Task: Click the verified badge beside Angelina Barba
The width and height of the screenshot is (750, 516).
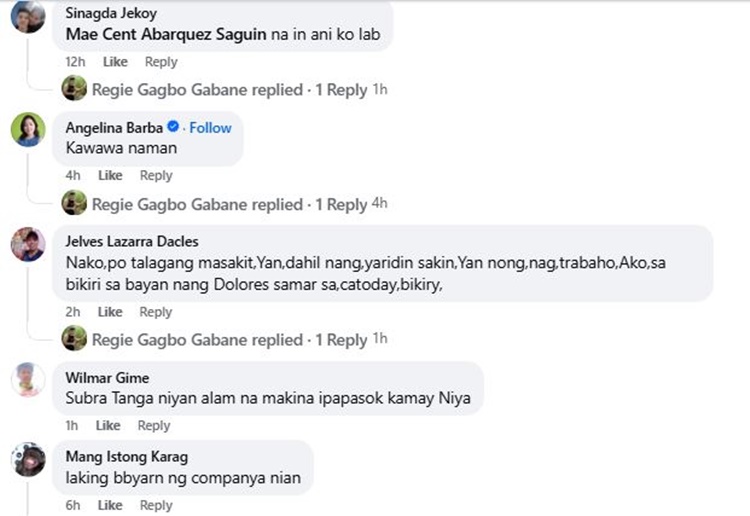Action: point(173,127)
